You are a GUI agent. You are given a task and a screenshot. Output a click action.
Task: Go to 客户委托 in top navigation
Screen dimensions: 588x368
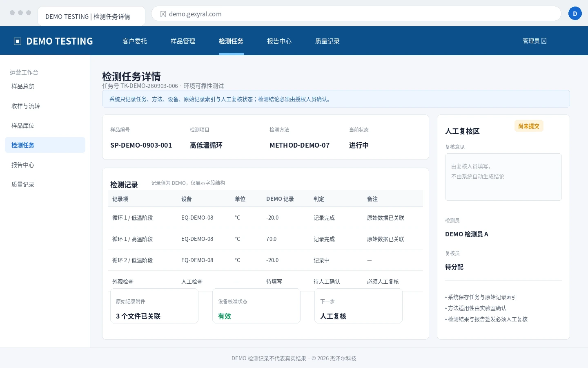click(135, 41)
